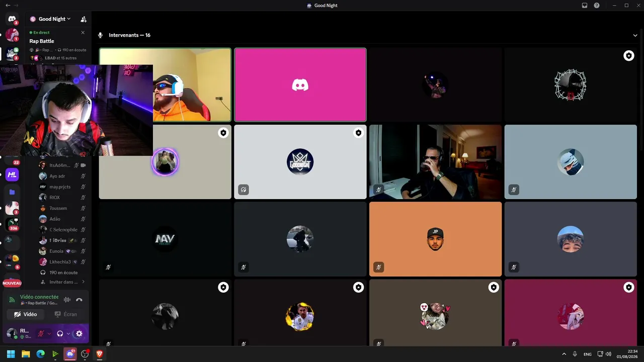Select the cat with hearts avatar tile
The height and width of the screenshot is (362, 644).
[435, 313]
